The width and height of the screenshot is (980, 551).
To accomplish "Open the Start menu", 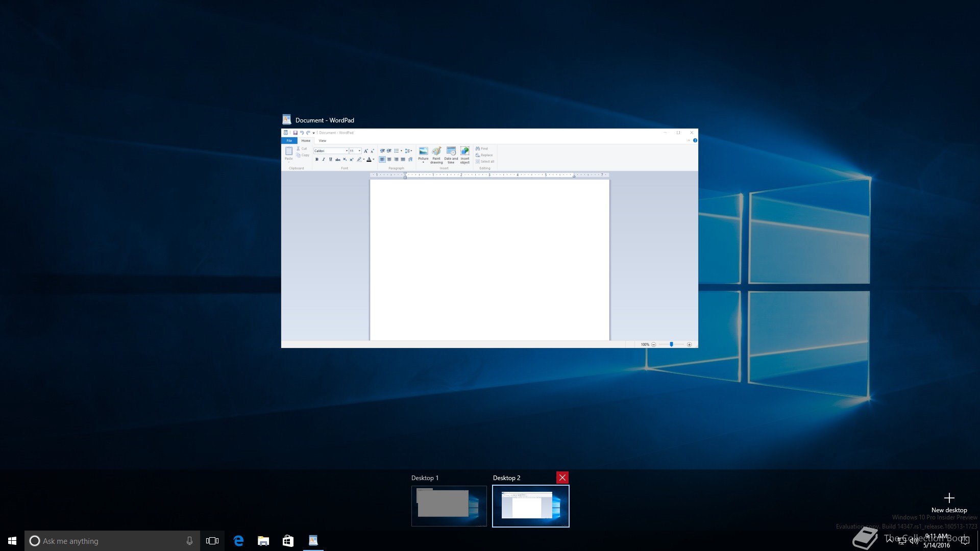I will [x=12, y=541].
